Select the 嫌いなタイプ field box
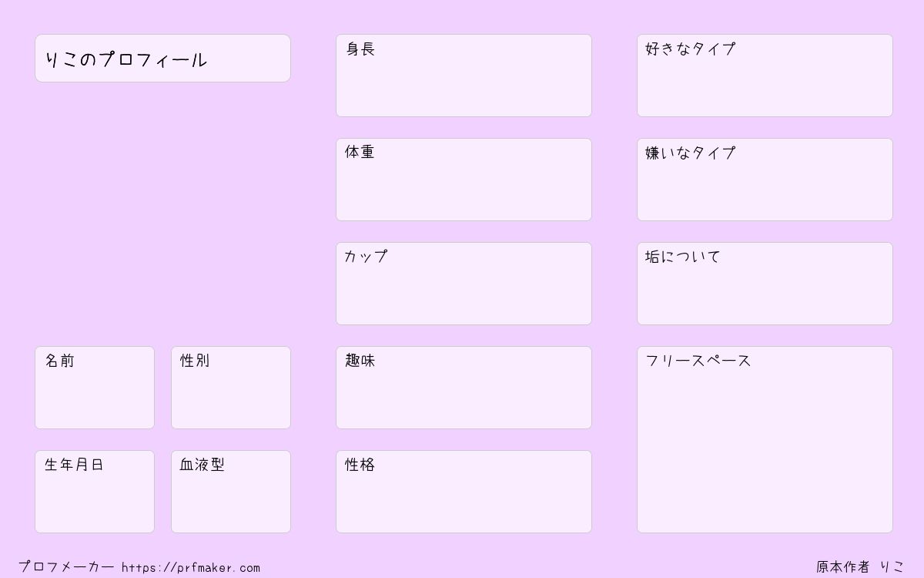The height and width of the screenshot is (578, 924). point(765,180)
